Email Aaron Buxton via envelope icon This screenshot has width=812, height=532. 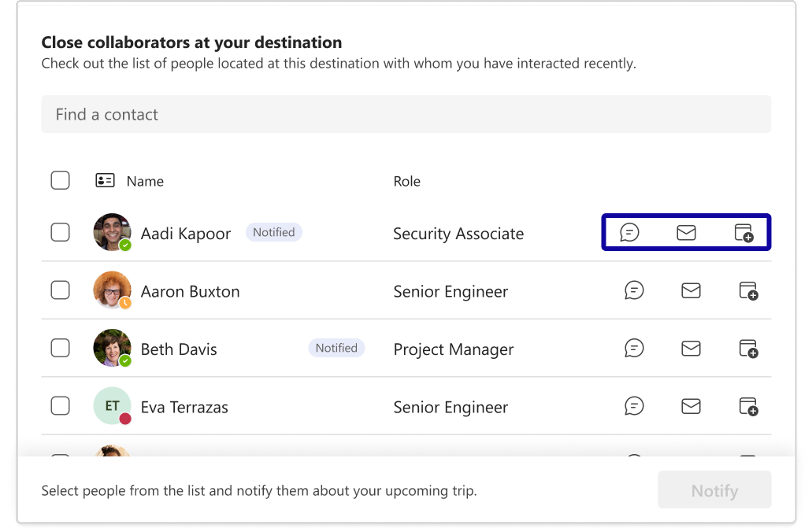point(691,291)
